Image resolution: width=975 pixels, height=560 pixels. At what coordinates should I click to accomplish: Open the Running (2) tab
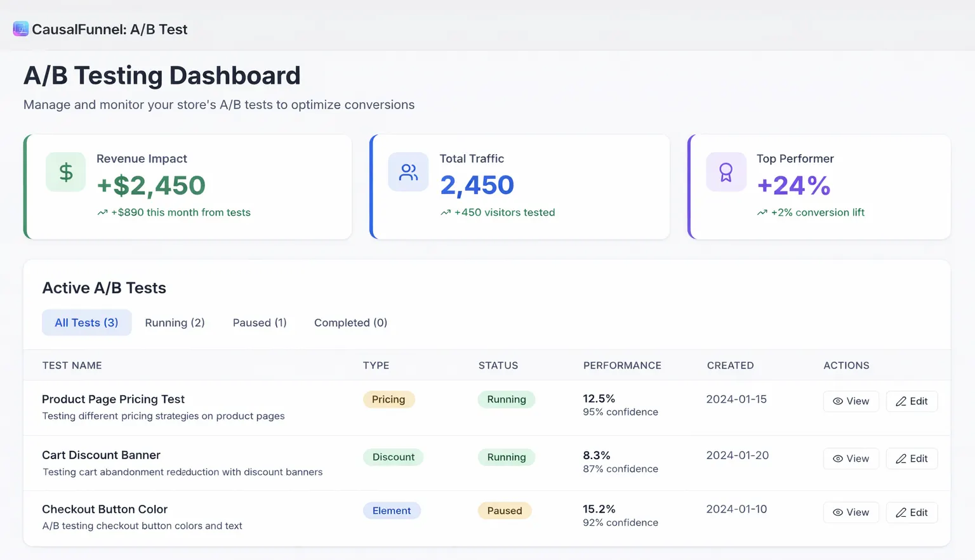(x=175, y=323)
